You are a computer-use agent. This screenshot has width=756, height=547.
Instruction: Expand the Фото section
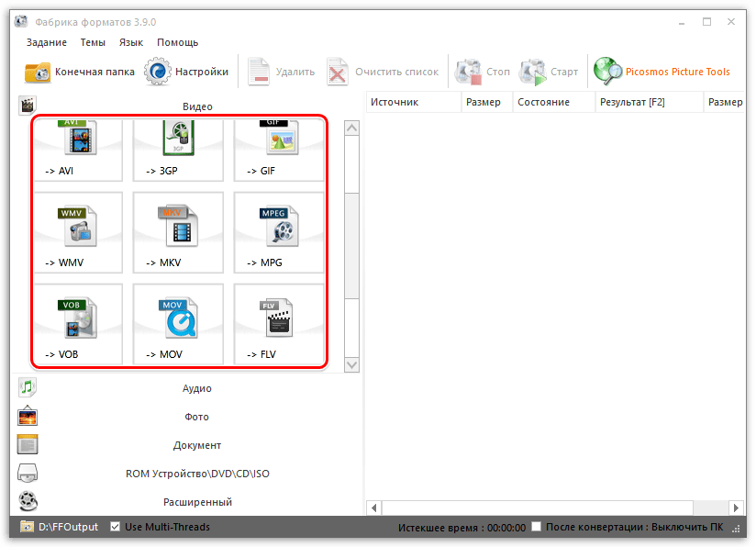click(x=196, y=417)
